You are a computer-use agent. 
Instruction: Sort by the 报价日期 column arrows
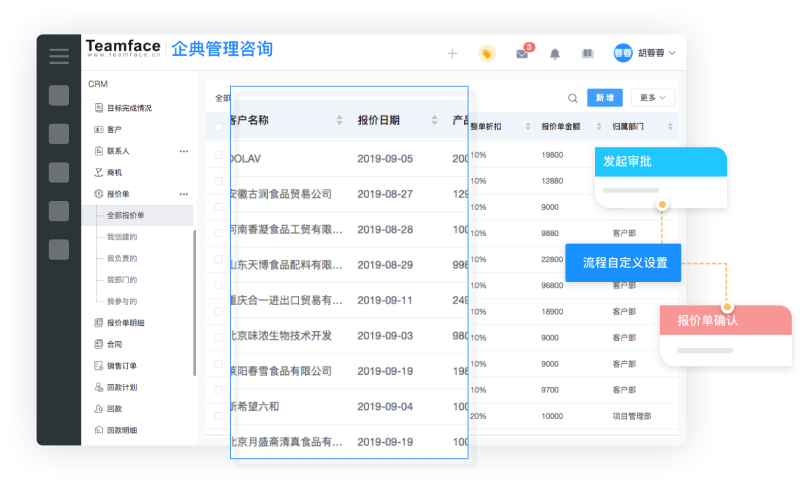click(x=435, y=120)
